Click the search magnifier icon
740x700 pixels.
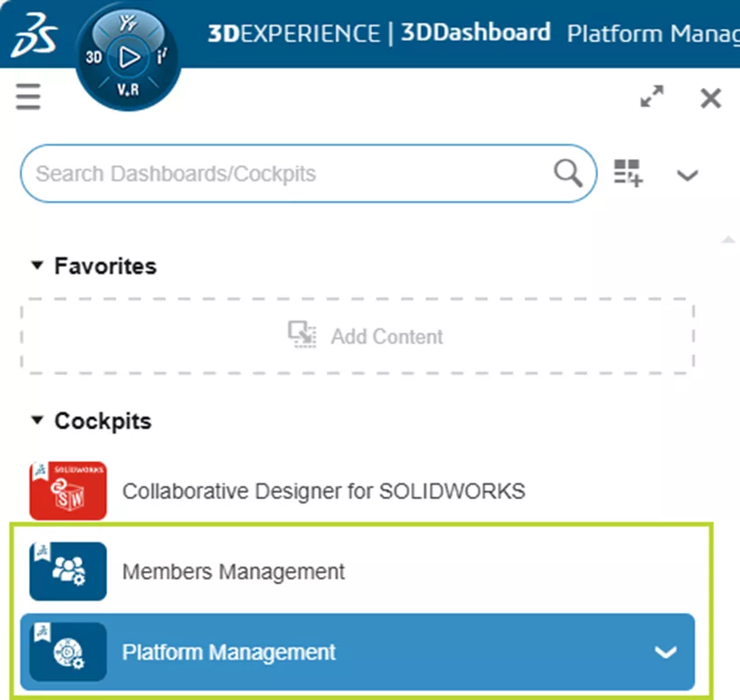[567, 173]
